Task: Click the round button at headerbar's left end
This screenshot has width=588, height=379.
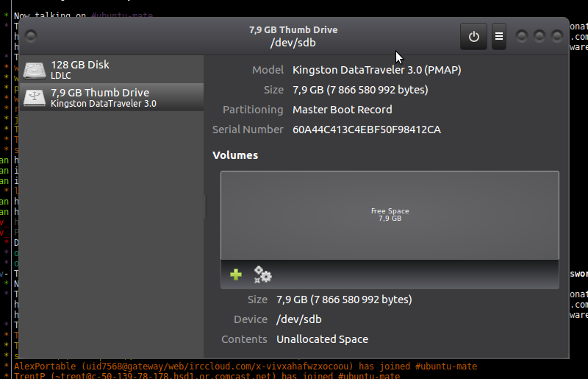Action: [31, 35]
